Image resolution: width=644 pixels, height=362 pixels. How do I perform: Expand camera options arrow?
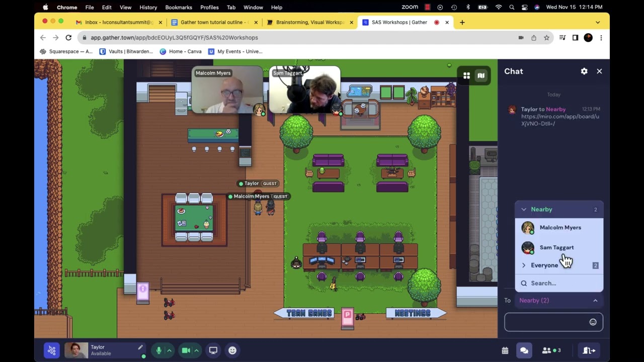pyautogui.click(x=196, y=350)
